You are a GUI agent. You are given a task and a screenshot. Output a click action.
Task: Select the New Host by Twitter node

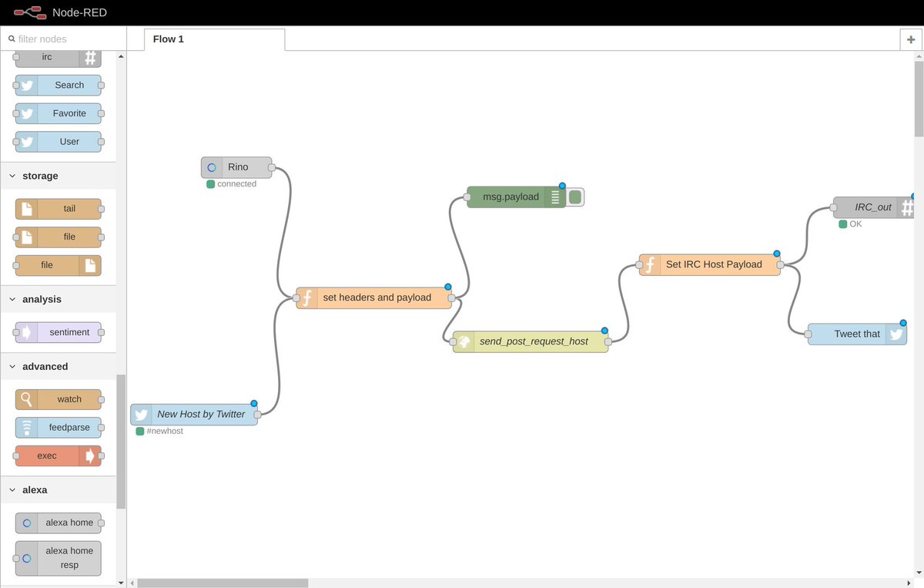pos(194,415)
